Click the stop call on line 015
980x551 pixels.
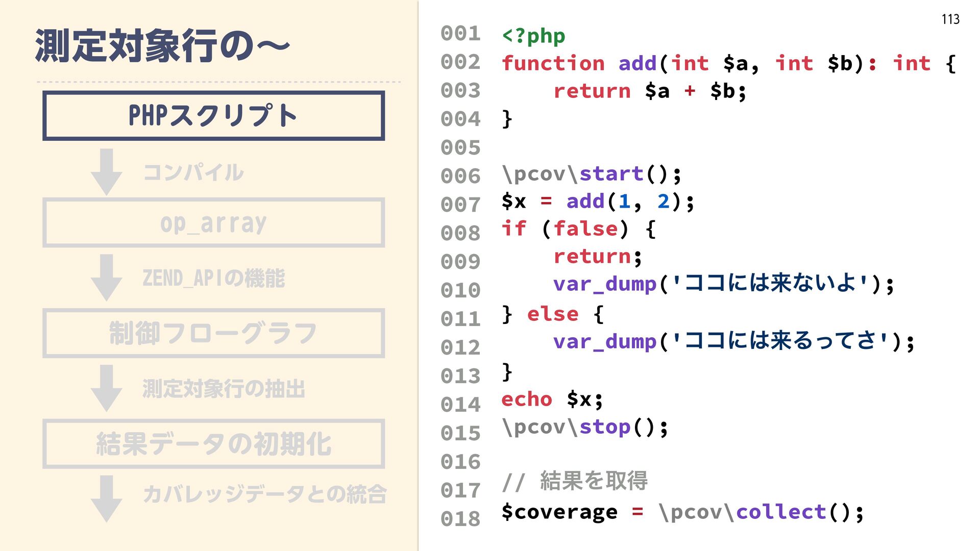(x=605, y=427)
